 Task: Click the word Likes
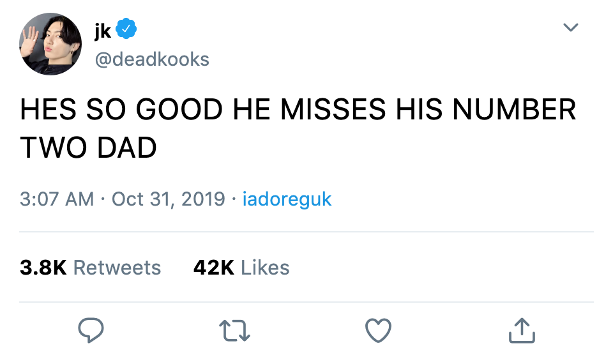click(266, 268)
